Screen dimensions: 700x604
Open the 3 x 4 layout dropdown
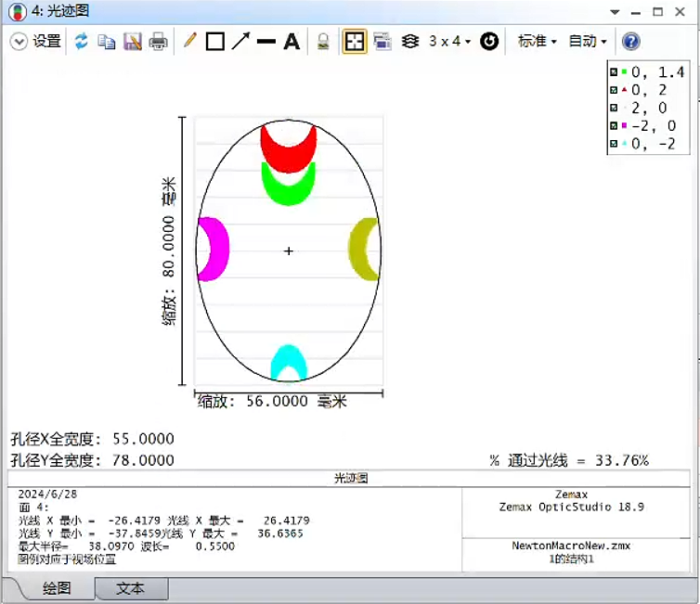click(x=449, y=42)
